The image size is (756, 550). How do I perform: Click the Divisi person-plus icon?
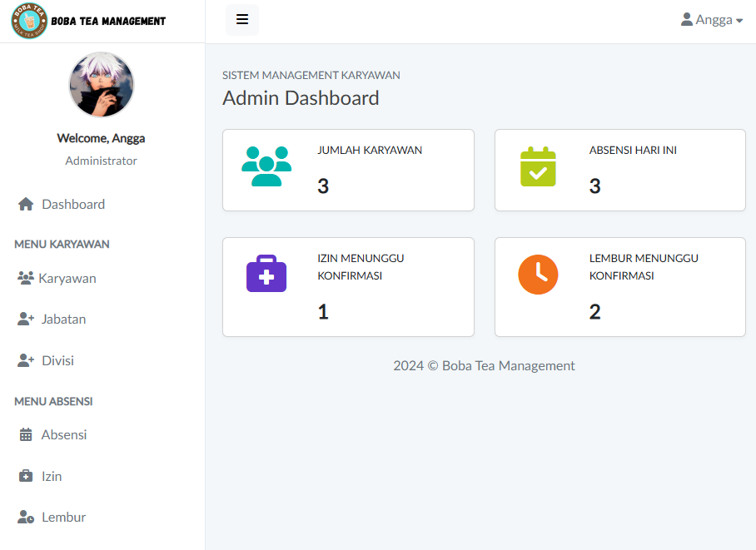[26, 360]
